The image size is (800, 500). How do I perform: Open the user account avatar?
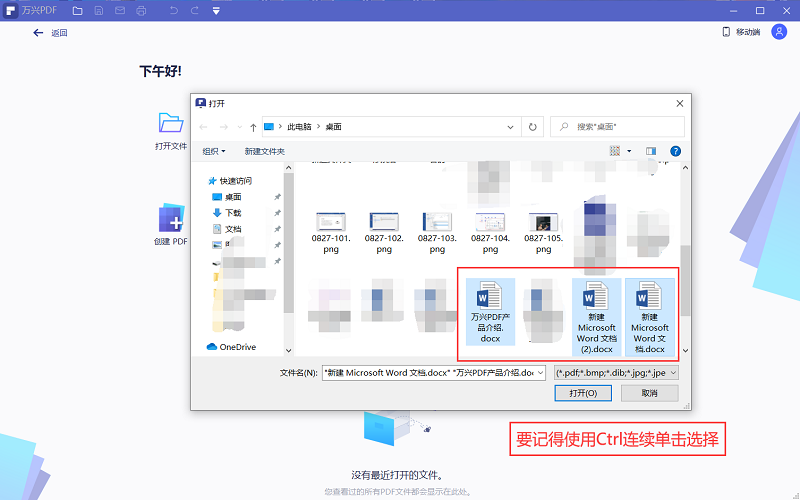(779, 32)
